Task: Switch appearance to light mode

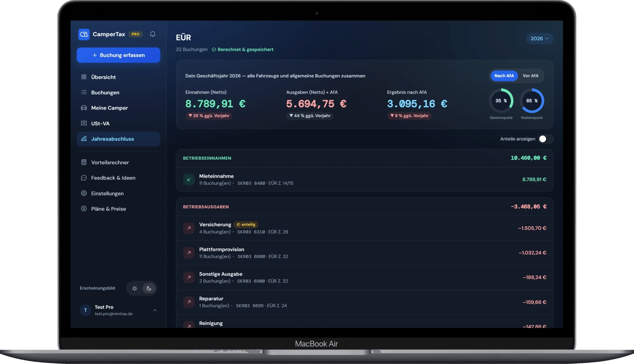Action: point(134,288)
